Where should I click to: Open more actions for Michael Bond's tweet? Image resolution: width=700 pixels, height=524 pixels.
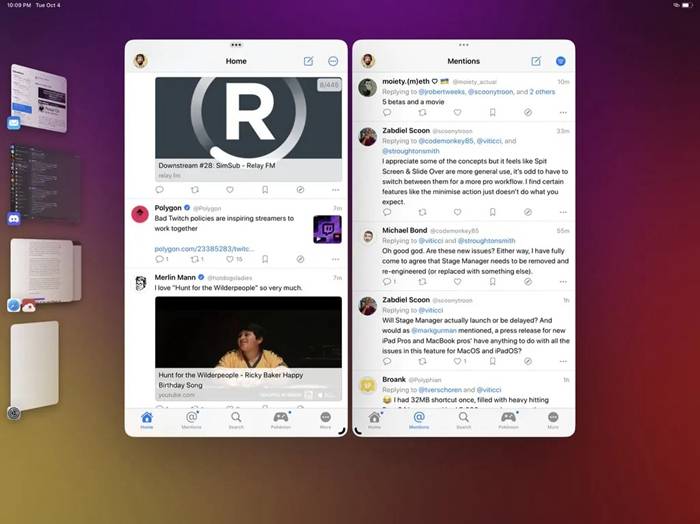point(563,282)
